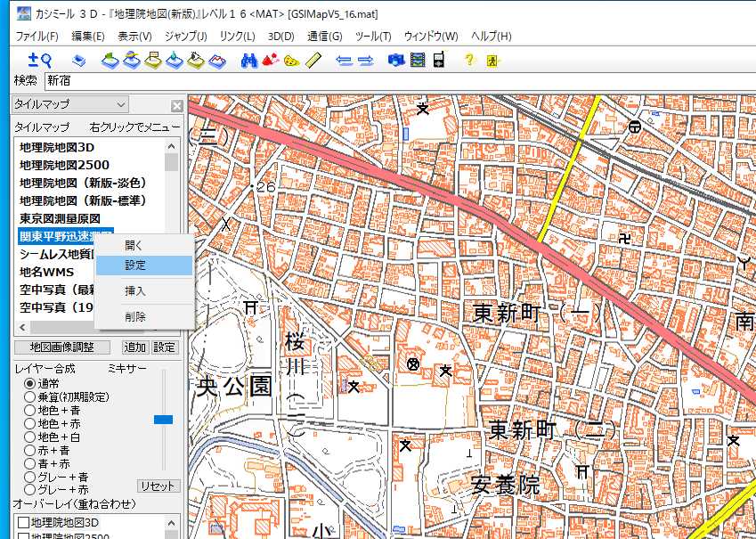Viewport: 756px width, 539px height.
Task: Select 東京図測量原図 in the tile map list
Action: (60, 218)
